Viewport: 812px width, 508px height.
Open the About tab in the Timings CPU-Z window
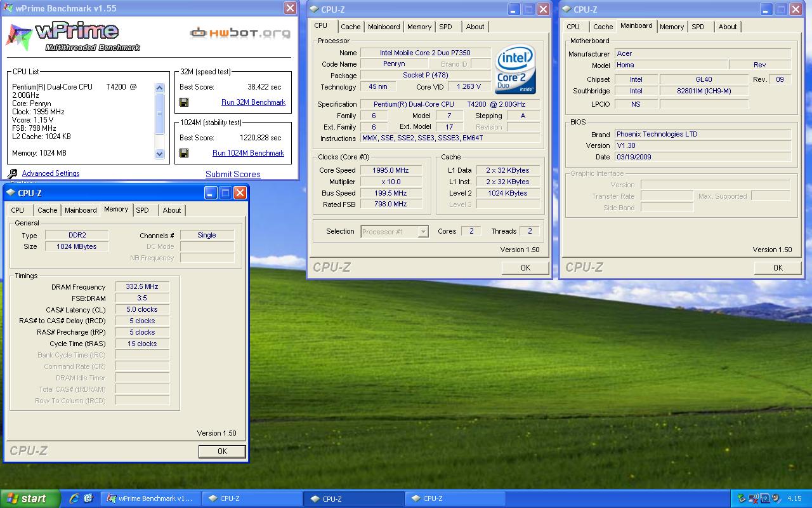[172, 210]
